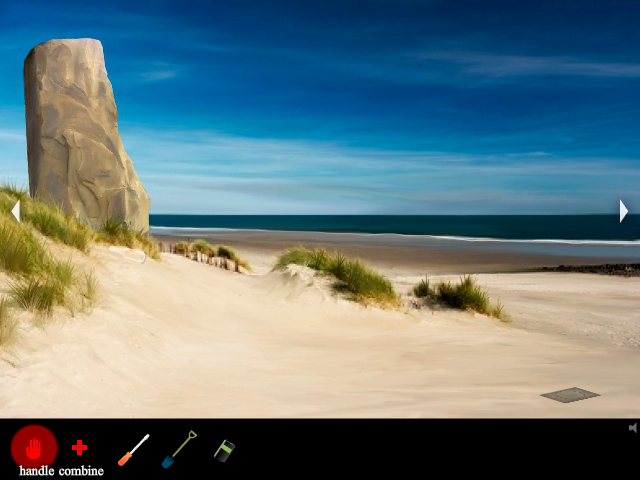Image resolution: width=640 pixels, height=480 pixels.
Task: Inspect the metal plate in the sand
Action: click(x=570, y=395)
